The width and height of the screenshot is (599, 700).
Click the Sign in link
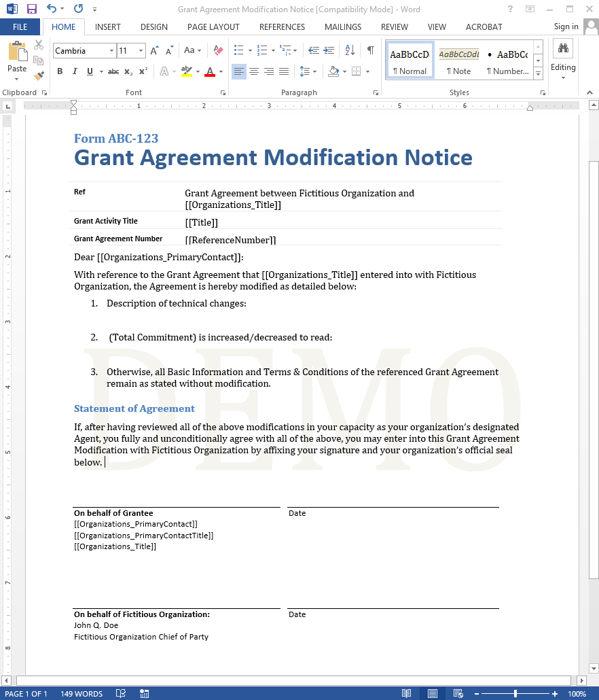[566, 27]
